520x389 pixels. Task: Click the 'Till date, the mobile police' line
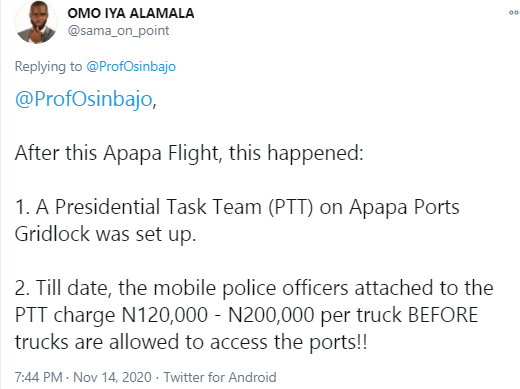click(x=254, y=288)
